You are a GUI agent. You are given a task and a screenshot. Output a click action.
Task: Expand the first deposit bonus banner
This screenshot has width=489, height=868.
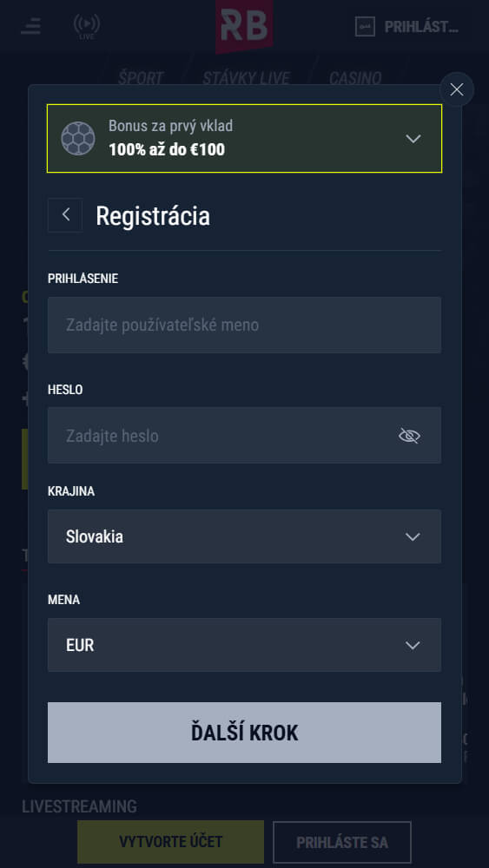[244, 138]
